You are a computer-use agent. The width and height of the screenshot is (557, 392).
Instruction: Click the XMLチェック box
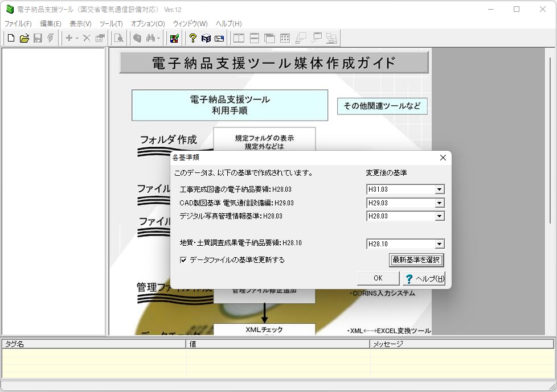click(264, 329)
